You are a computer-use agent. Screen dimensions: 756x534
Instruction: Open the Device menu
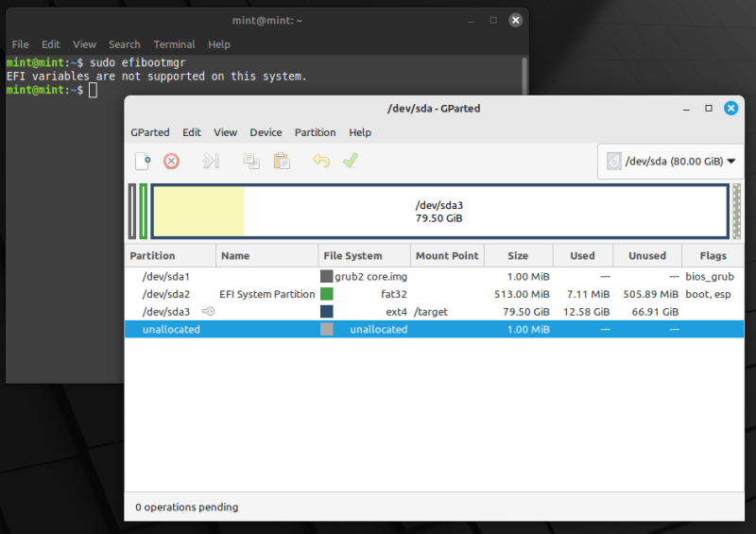(x=266, y=132)
